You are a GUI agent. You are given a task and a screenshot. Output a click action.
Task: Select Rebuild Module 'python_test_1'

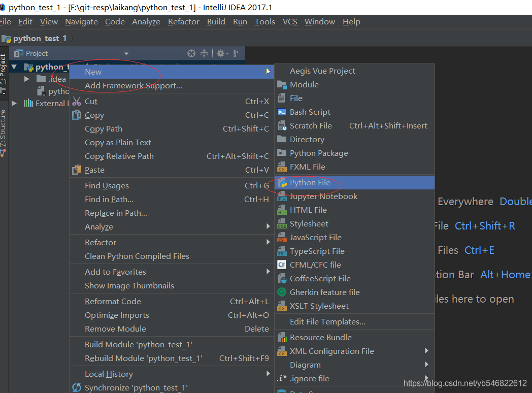pyautogui.click(x=172, y=358)
